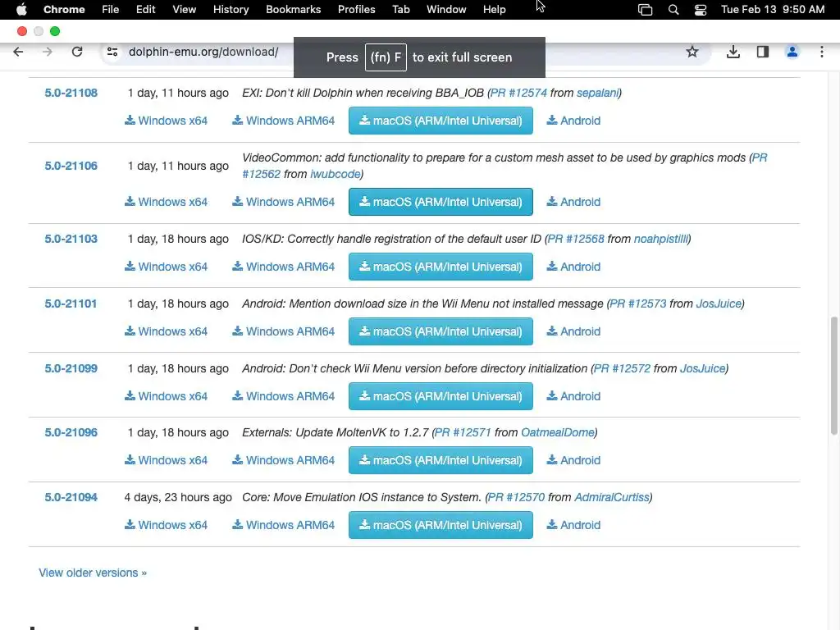
Task: Reload the Dolphin download page
Action: 77,52
